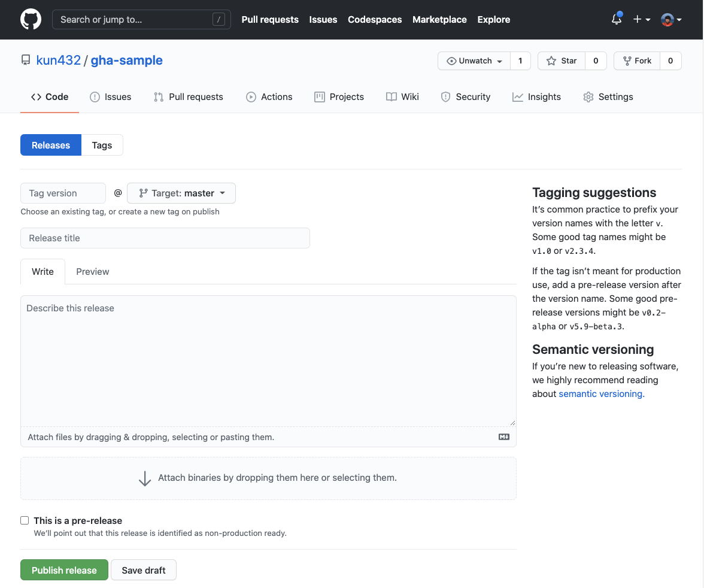Click the down arrow attach binaries icon
Image resolution: width=704 pixels, height=588 pixels.
coord(145,478)
